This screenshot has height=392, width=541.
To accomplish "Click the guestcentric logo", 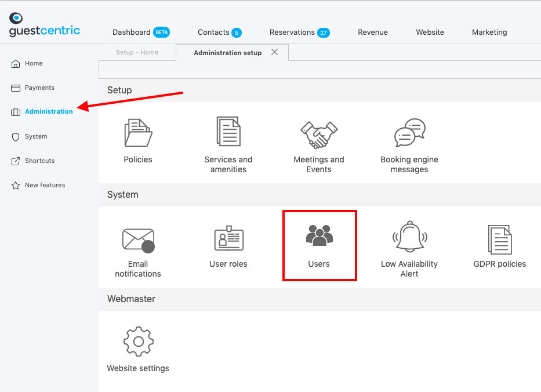I will tap(45, 25).
